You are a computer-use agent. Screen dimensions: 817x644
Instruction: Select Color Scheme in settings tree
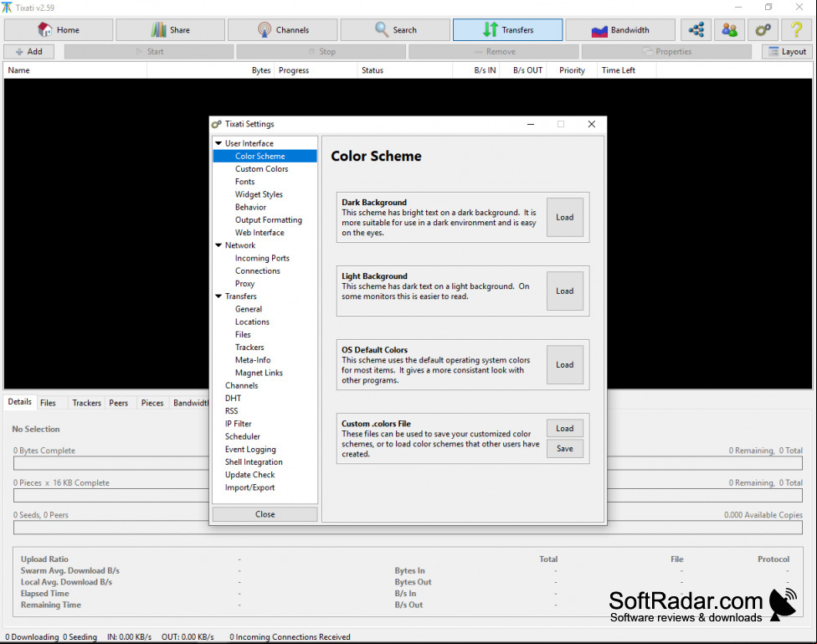(265, 156)
